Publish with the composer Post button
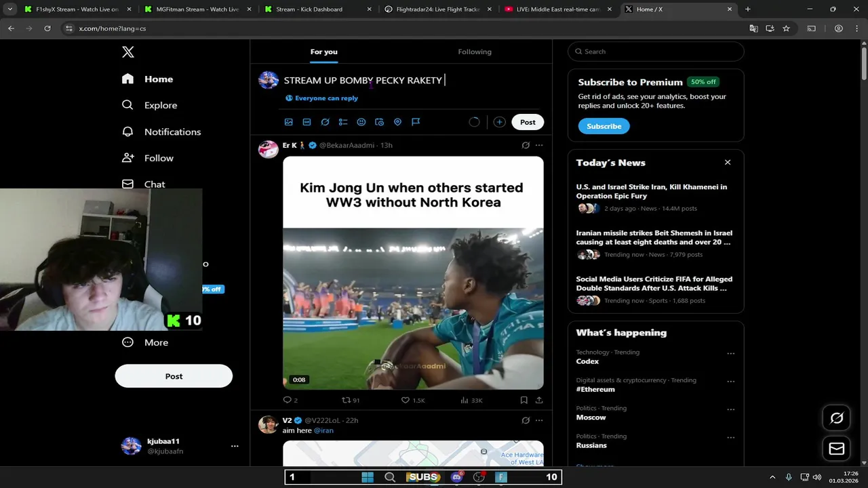Screen dimensions: 868x488 [528, 122]
